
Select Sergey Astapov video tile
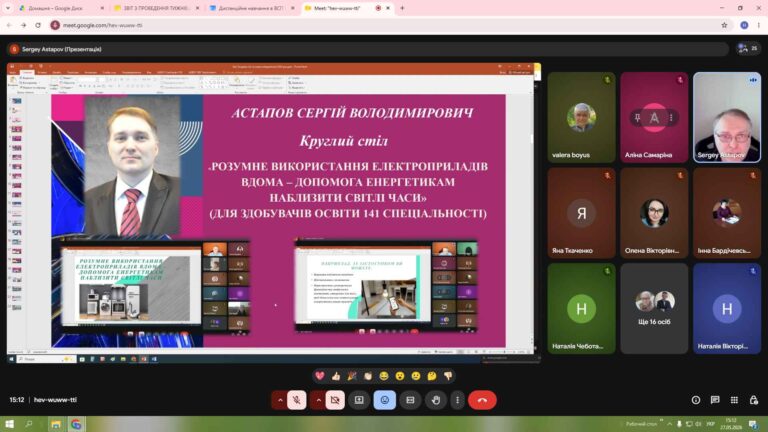(x=727, y=118)
